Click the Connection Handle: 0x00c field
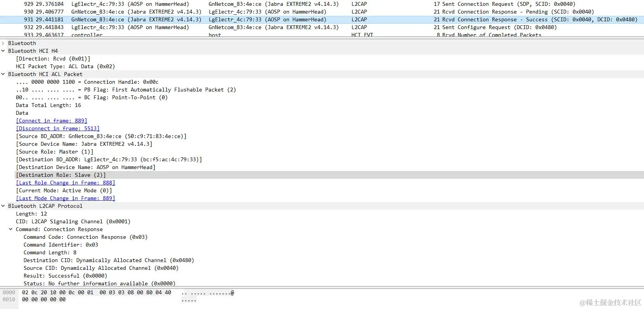The width and height of the screenshot is (644, 309). [87, 82]
